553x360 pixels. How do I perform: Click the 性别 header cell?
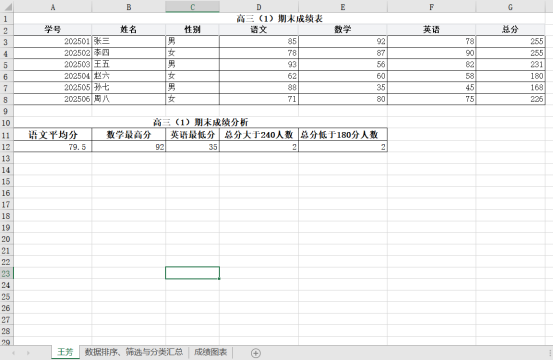click(x=193, y=30)
